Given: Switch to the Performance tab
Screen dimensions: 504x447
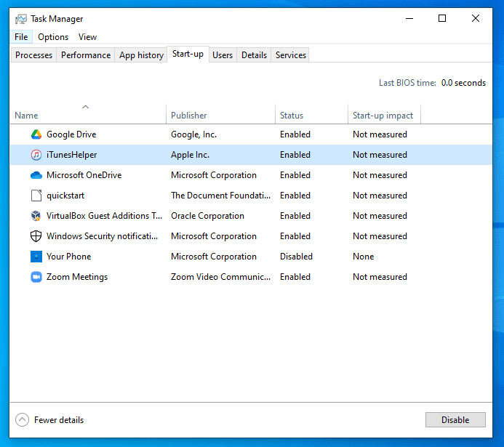Looking at the screenshot, I should [86, 55].
